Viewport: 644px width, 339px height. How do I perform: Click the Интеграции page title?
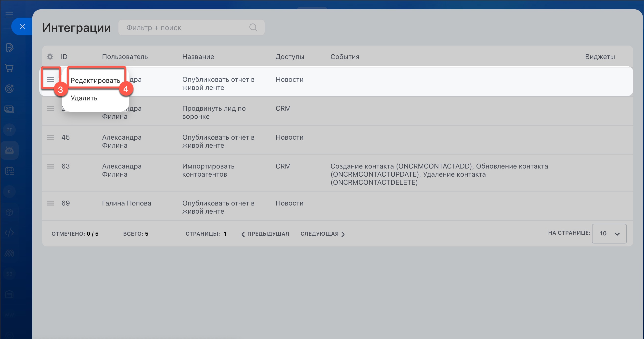click(x=76, y=27)
